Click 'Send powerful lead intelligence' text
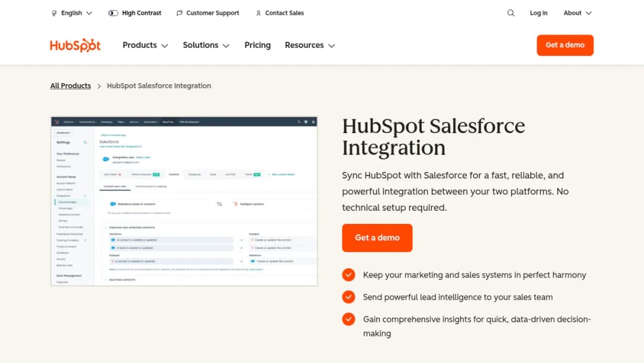The image size is (644, 363). point(457,297)
